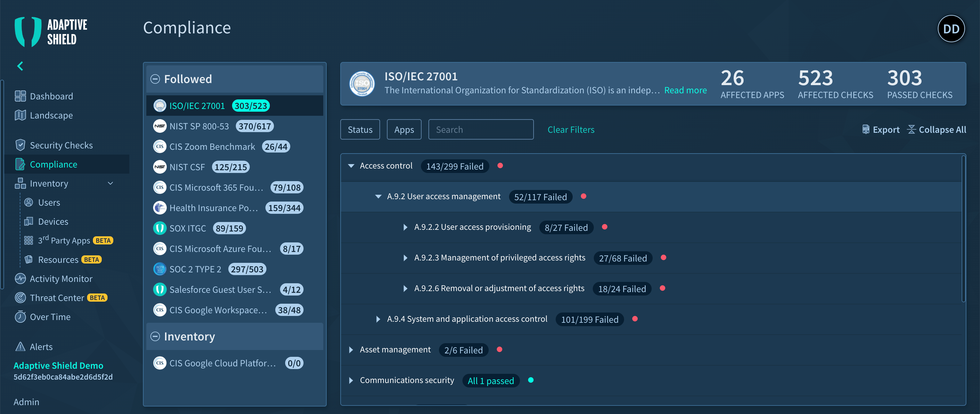Open the Status filter dropdown

(x=360, y=129)
